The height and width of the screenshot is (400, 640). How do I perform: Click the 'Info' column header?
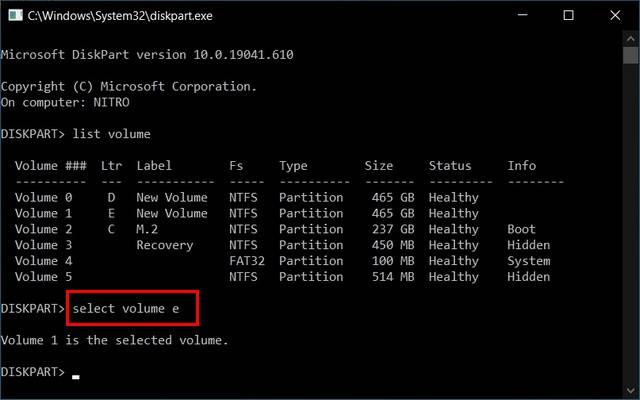[x=521, y=165]
